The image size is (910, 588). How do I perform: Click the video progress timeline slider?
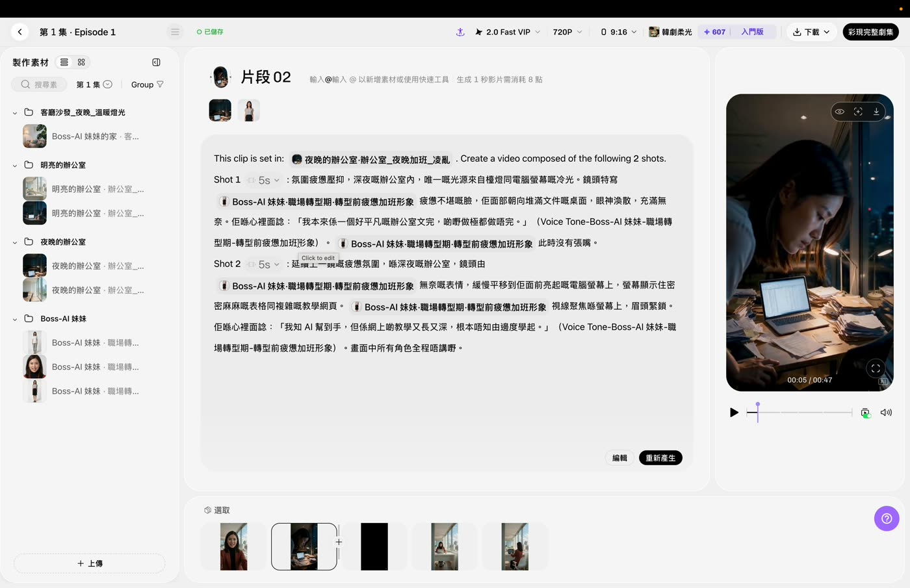click(799, 413)
